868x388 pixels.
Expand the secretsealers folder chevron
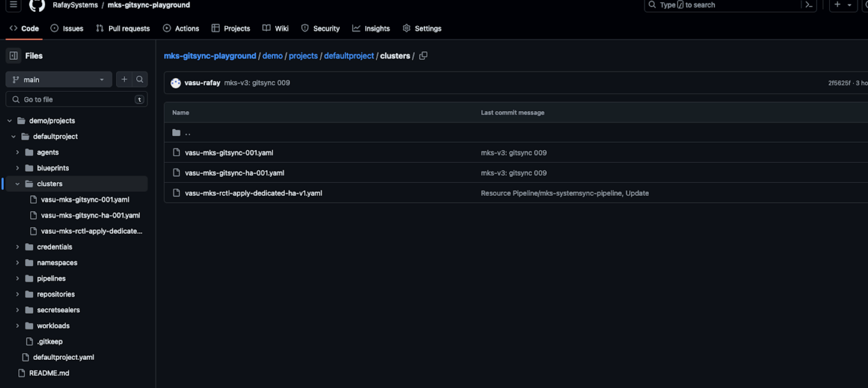pos(17,310)
